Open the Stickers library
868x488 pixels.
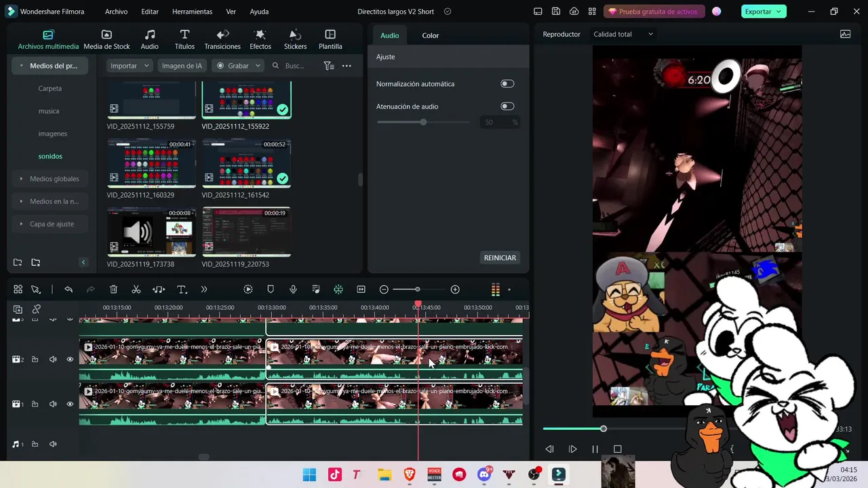tap(295, 40)
